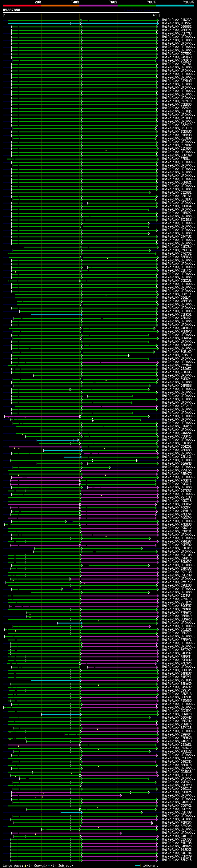Choose the UniRef100_Q6PBZ1 entry
The height and width of the screenshot is (868, 197).
pos(177,182)
